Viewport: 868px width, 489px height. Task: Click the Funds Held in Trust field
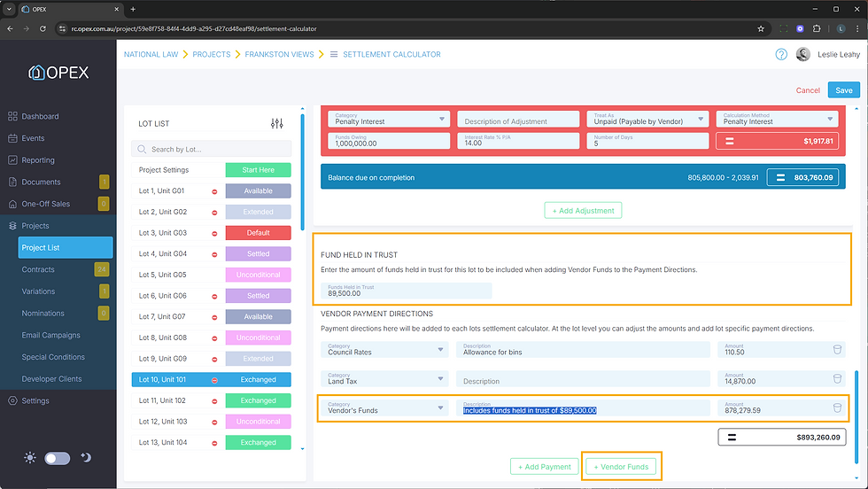[x=407, y=291]
